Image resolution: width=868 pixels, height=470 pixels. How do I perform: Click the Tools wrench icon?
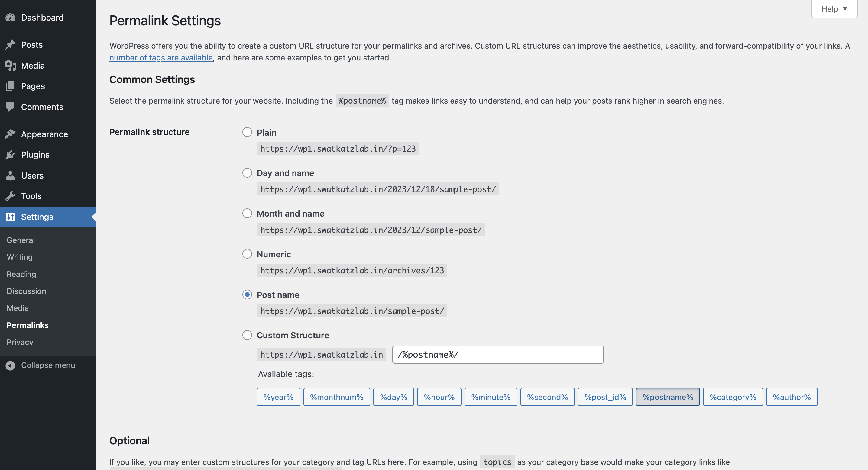[x=10, y=196]
